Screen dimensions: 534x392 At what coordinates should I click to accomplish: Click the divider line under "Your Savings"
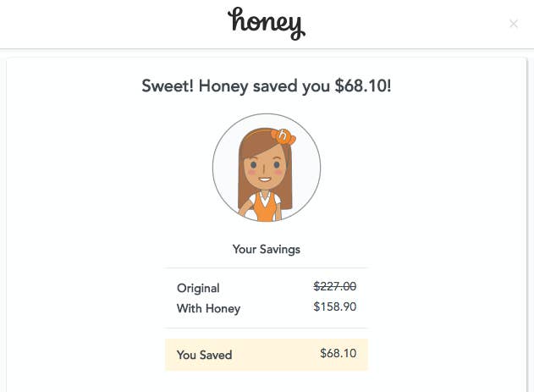(x=266, y=268)
